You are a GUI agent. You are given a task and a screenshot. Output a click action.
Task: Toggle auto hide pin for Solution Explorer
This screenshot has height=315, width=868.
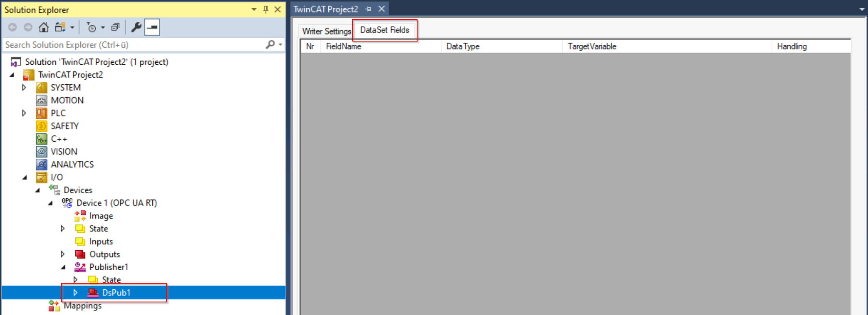pyautogui.click(x=266, y=9)
